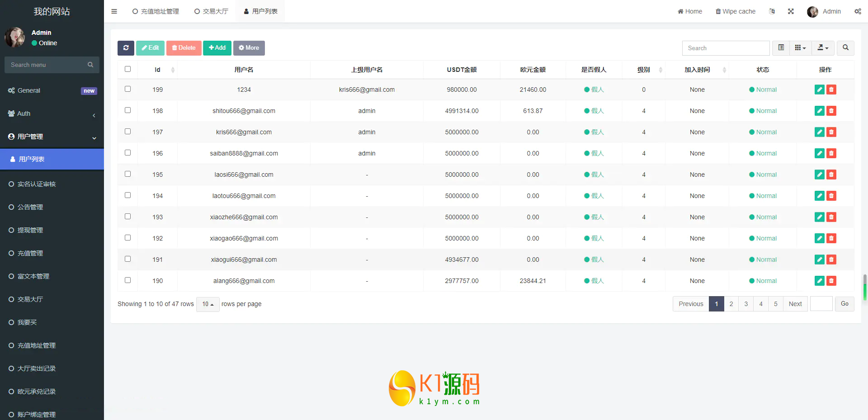Open the columns visibility dropdown

pos(800,48)
